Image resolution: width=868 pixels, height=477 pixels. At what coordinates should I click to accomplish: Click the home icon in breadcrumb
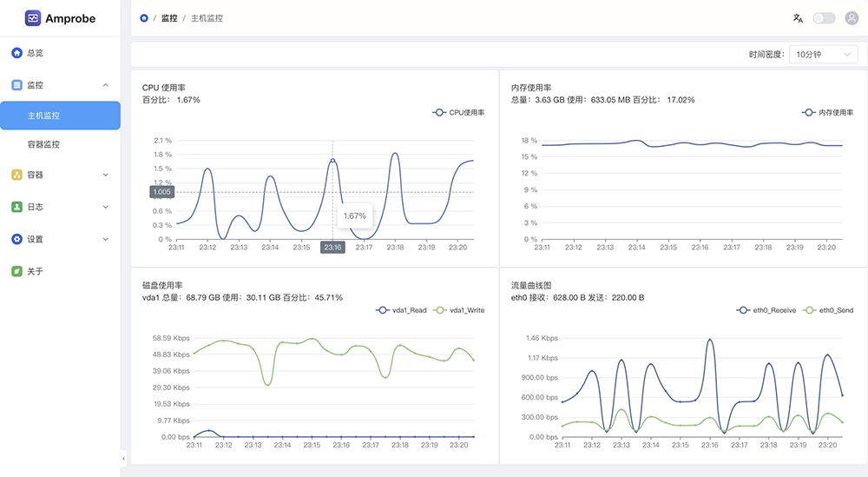coord(143,18)
